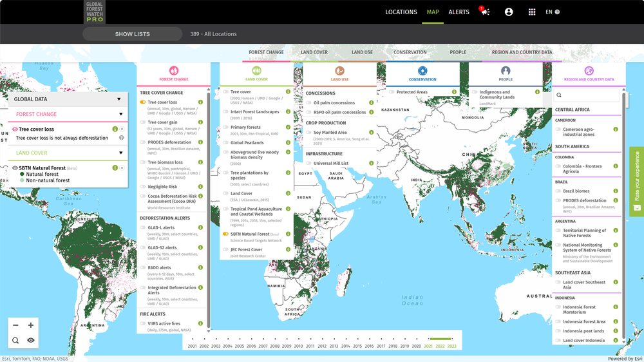Open help for tree cover loss disclaimer
Viewport: 644px width, 362px height.
122,138
